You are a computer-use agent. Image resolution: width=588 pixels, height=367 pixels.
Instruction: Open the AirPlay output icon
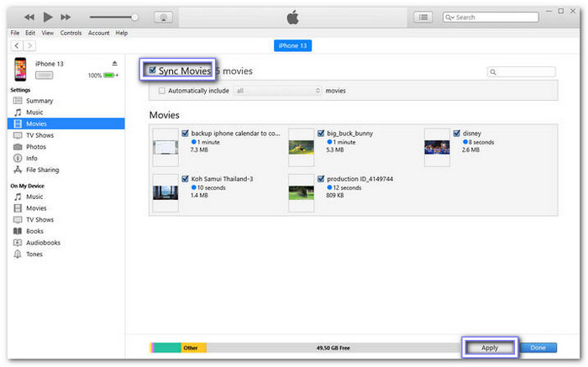(165, 17)
